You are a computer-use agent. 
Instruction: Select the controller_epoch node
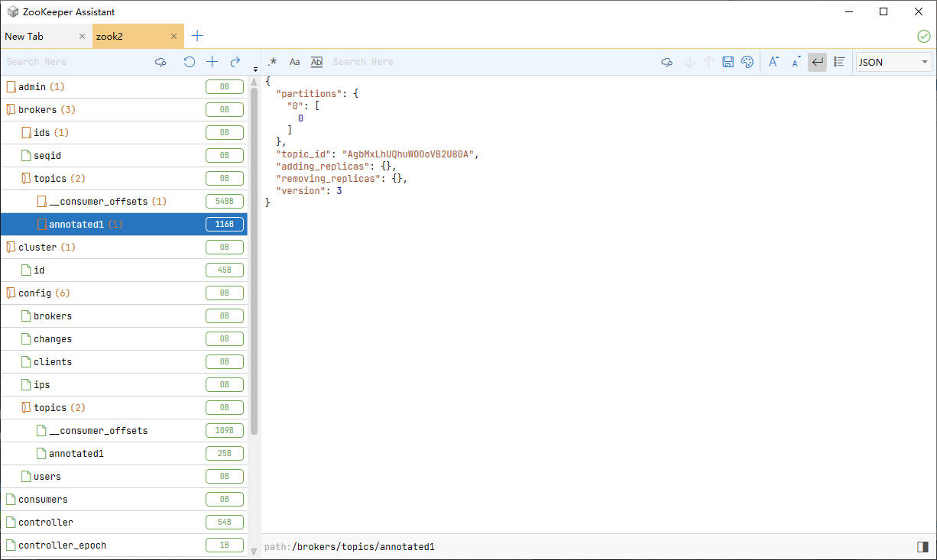tap(124, 545)
